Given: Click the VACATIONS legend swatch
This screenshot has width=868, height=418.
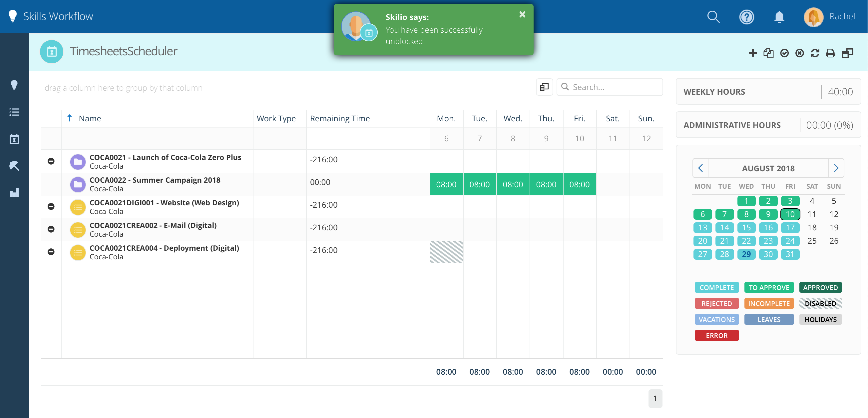Looking at the screenshot, I should (716, 319).
